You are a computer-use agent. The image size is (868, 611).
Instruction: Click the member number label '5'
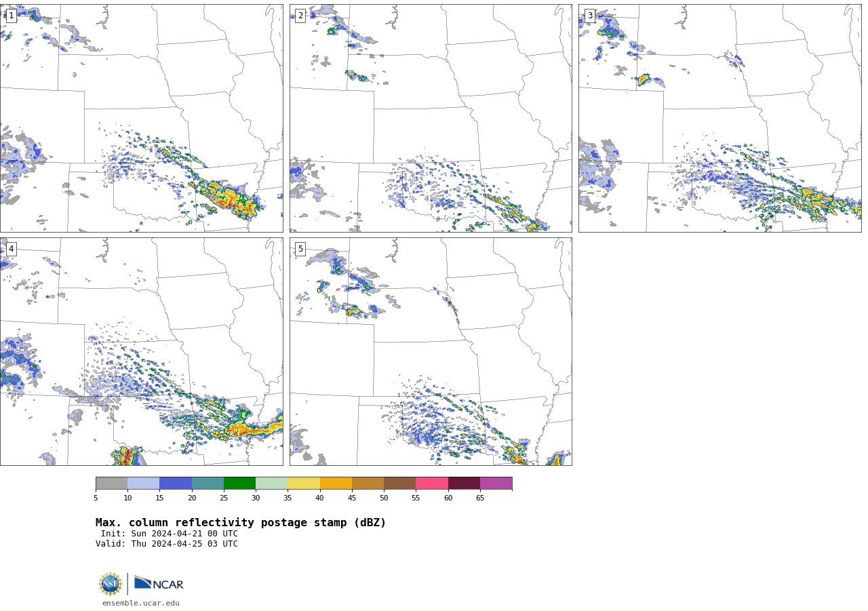(300, 249)
